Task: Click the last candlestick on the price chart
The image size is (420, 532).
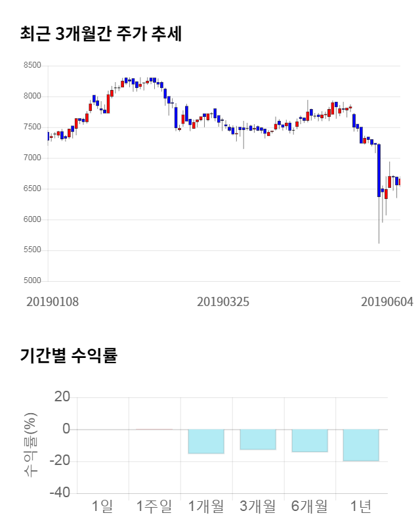Action: (x=400, y=181)
